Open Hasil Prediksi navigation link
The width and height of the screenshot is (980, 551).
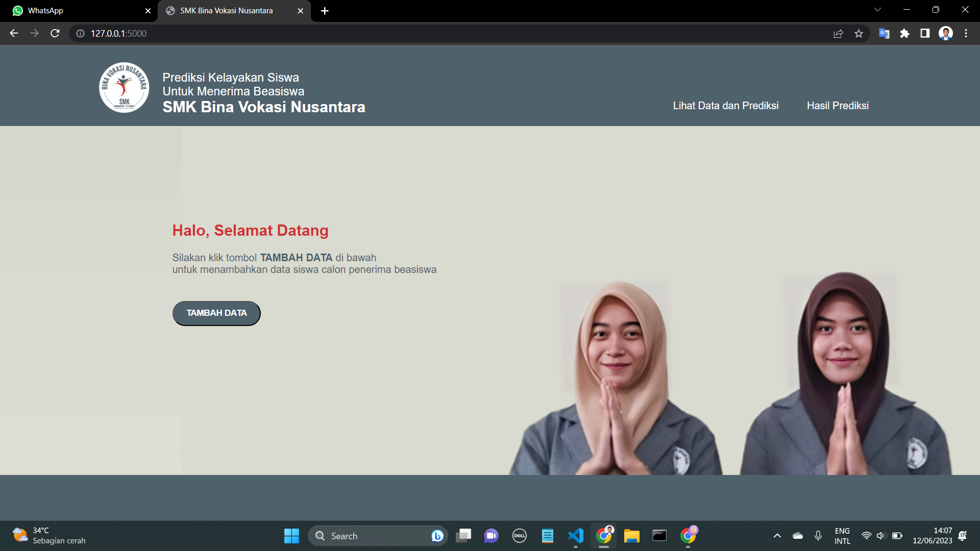coord(838,106)
